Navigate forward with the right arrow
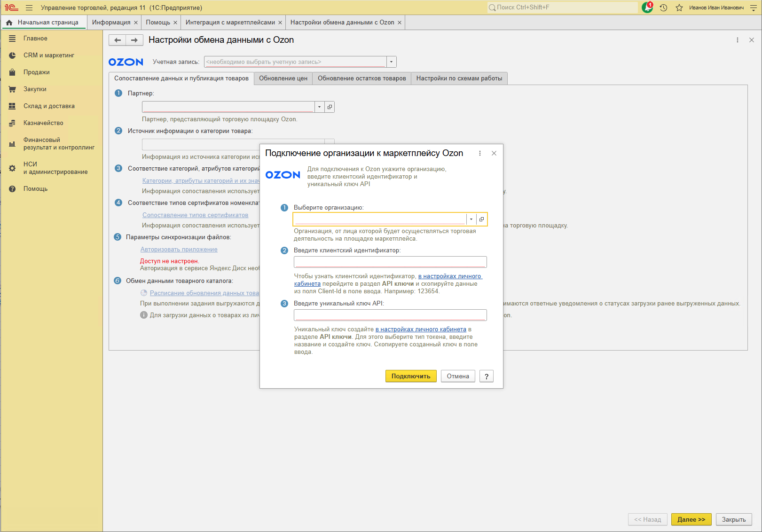Screen dimensions: 762x532 click(x=134, y=40)
